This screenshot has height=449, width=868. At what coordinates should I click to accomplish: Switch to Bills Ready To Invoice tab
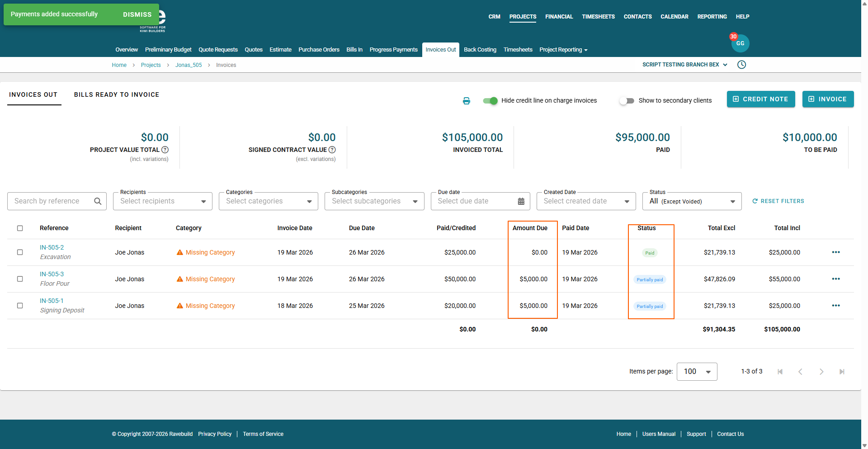[x=117, y=95]
